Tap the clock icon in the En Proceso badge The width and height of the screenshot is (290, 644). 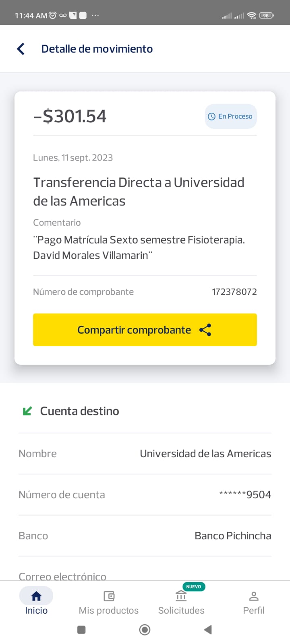211,116
